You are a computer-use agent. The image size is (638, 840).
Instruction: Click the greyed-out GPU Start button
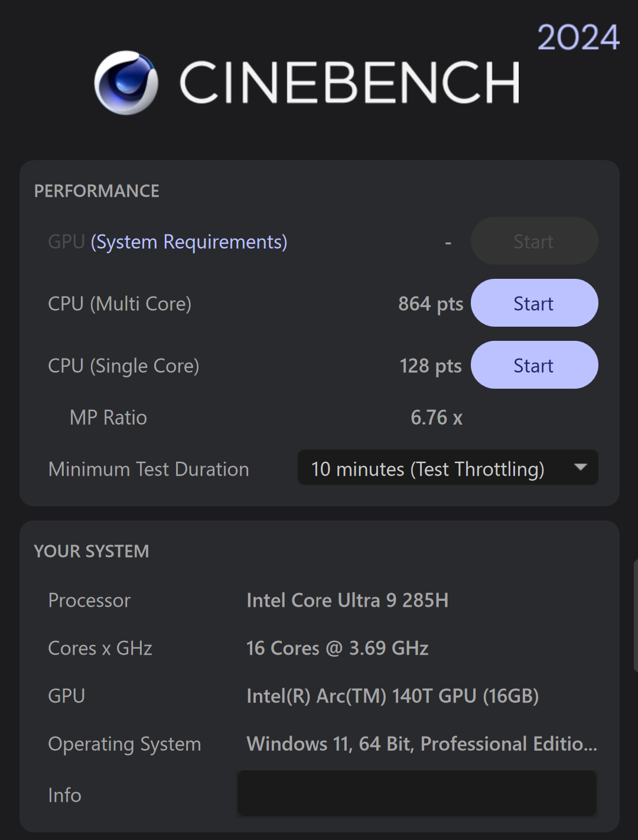click(x=534, y=241)
